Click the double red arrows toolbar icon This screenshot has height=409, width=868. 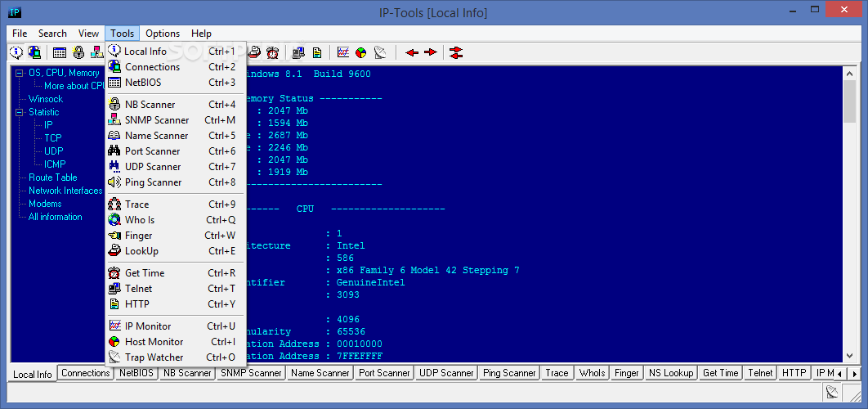(x=455, y=52)
